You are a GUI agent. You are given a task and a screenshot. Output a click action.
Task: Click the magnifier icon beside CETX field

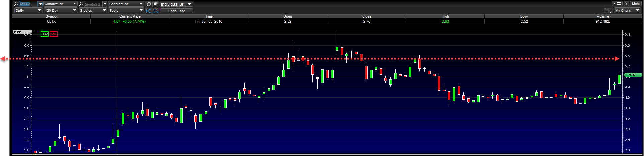coord(16,4)
